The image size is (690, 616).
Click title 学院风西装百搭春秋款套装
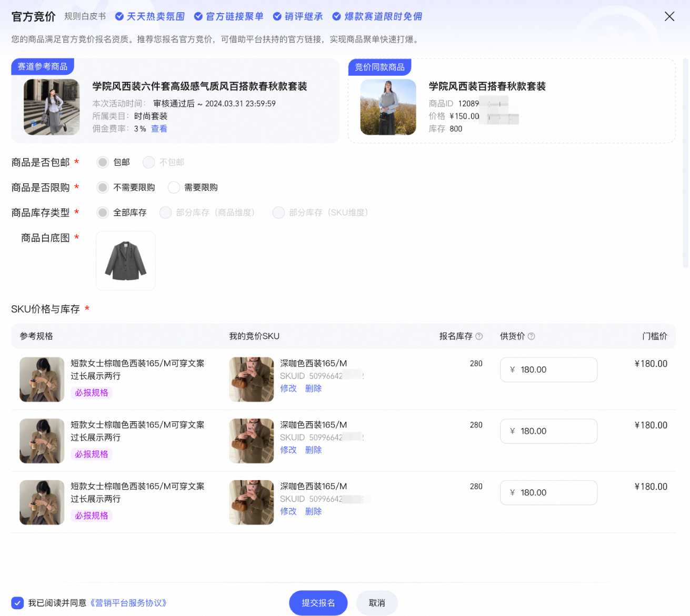point(487,86)
